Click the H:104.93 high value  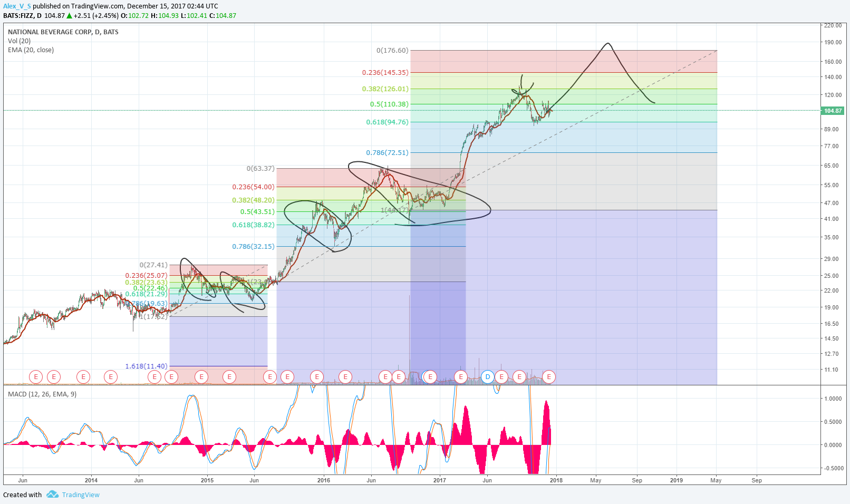165,16
